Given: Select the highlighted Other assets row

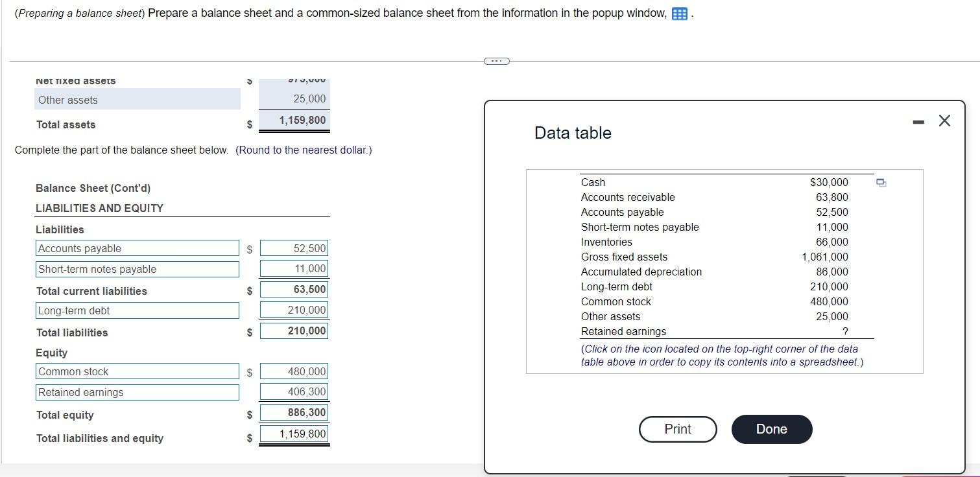Looking at the screenshot, I should [137, 99].
